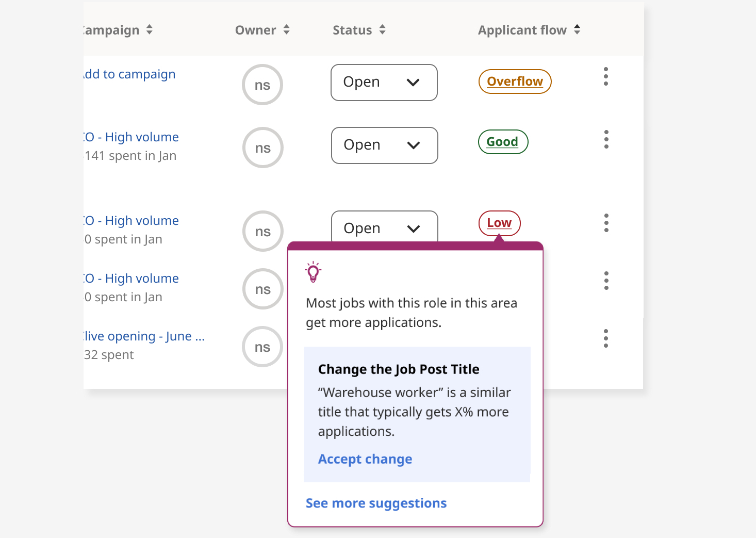Screen dimensions: 756x538
Task: Expand Open status dropdown in second row
Action: [385, 145]
